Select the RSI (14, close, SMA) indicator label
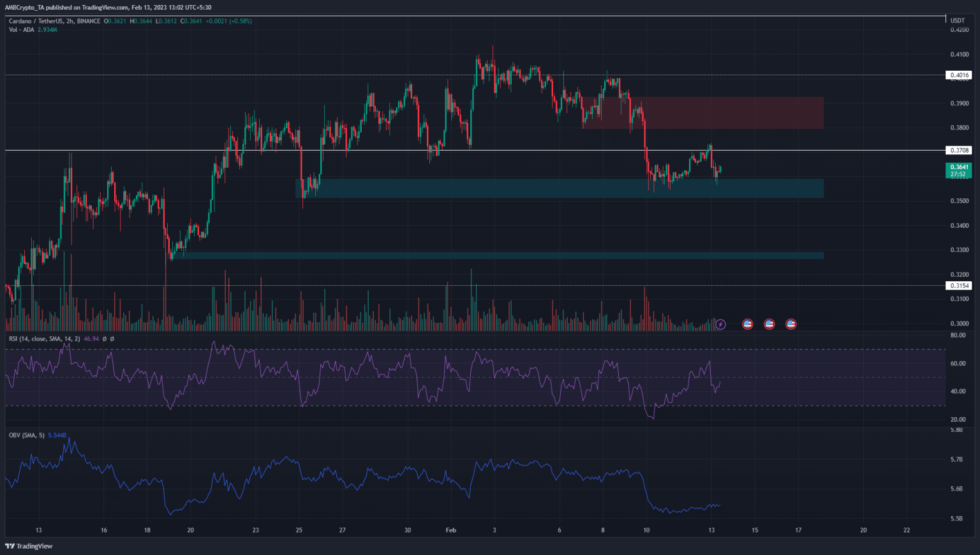 point(44,339)
